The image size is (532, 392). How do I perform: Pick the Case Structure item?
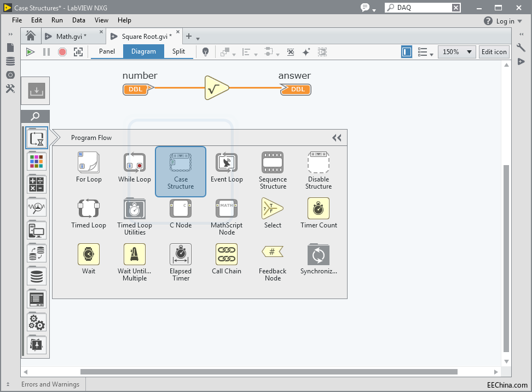tap(181, 172)
